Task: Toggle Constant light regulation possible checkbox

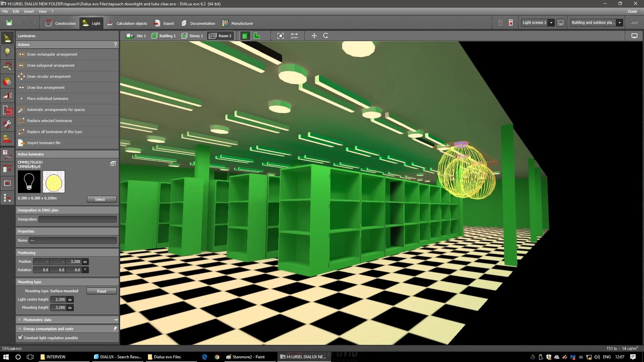Action: click(x=20, y=338)
